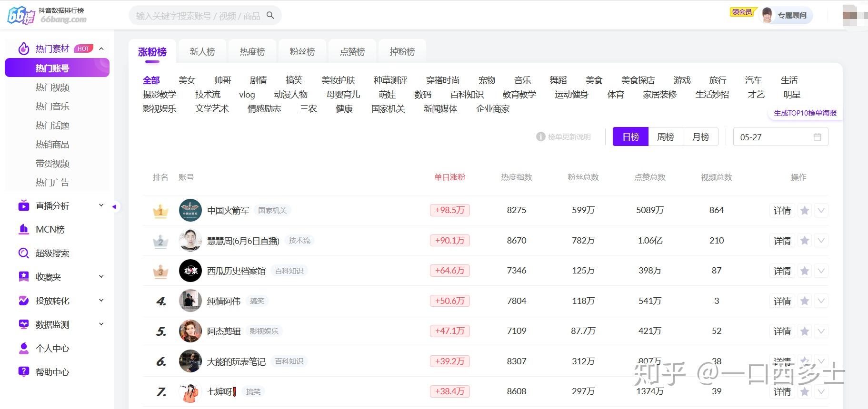
Task: Open the 专属顾问 avatar
Action: [767, 15]
